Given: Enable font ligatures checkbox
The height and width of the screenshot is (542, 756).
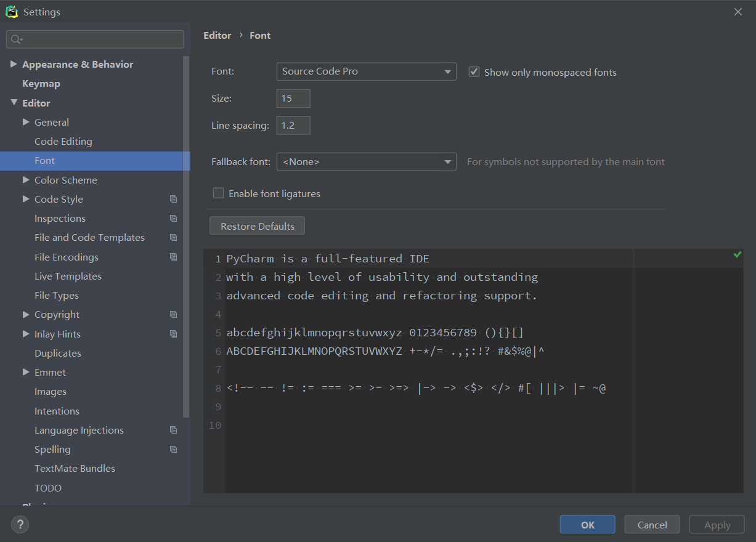Looking at the screenshot, I should point(218,193).
